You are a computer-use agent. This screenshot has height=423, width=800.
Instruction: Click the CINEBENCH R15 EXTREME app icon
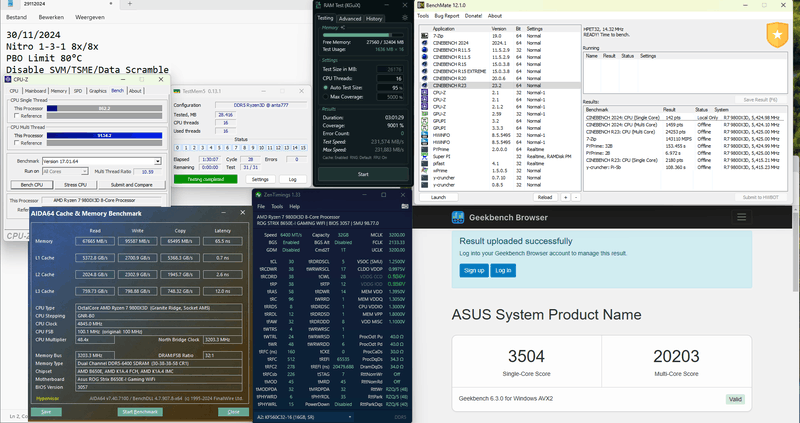tap(424, 71)
